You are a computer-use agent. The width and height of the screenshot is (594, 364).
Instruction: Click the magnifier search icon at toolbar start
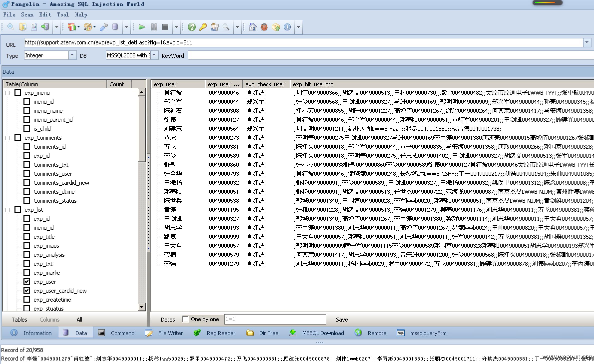(x=10, y=27)
